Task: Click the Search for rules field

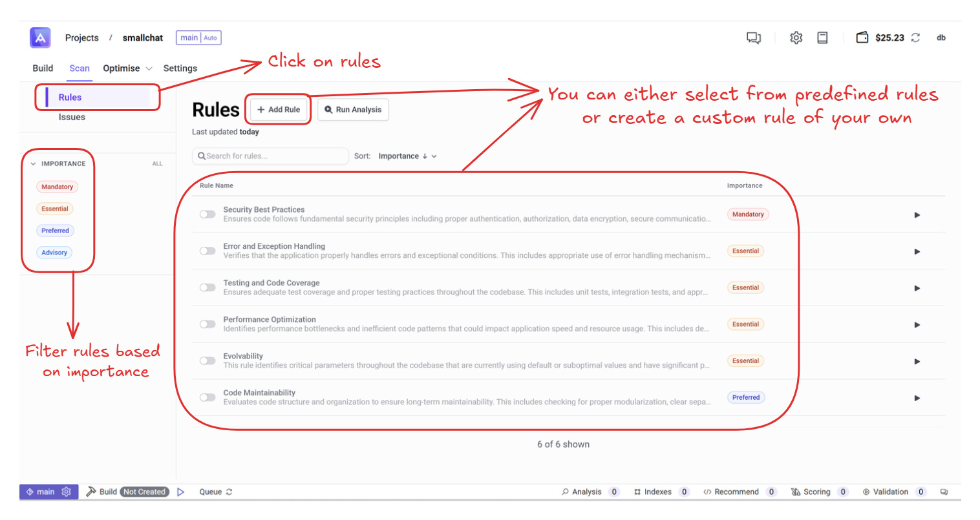Action: coord(272,156)
